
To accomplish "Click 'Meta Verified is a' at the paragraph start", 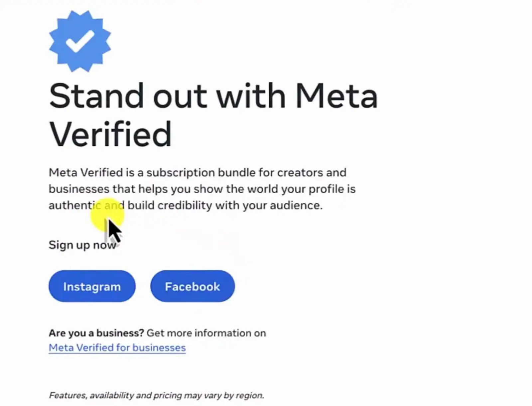I will (x=96, y=173).
